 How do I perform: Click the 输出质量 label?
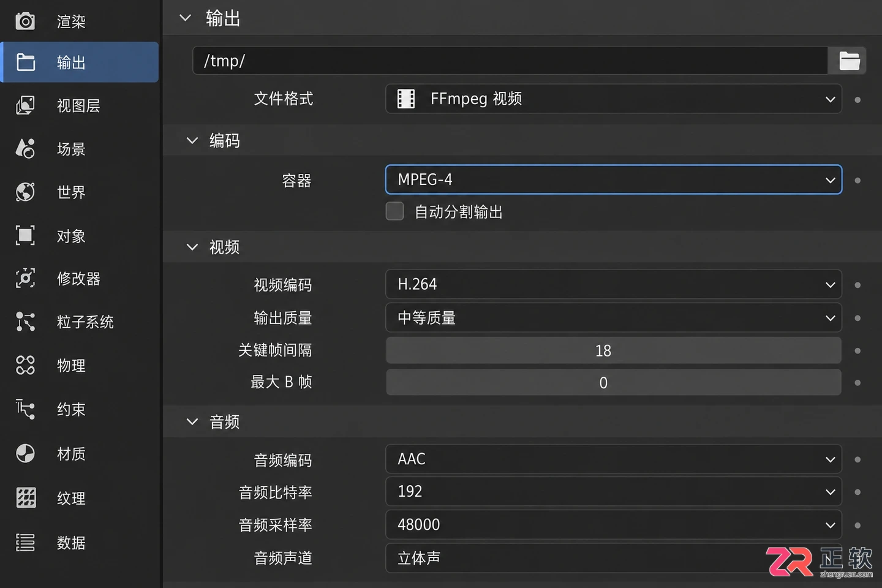coord(283,318)
